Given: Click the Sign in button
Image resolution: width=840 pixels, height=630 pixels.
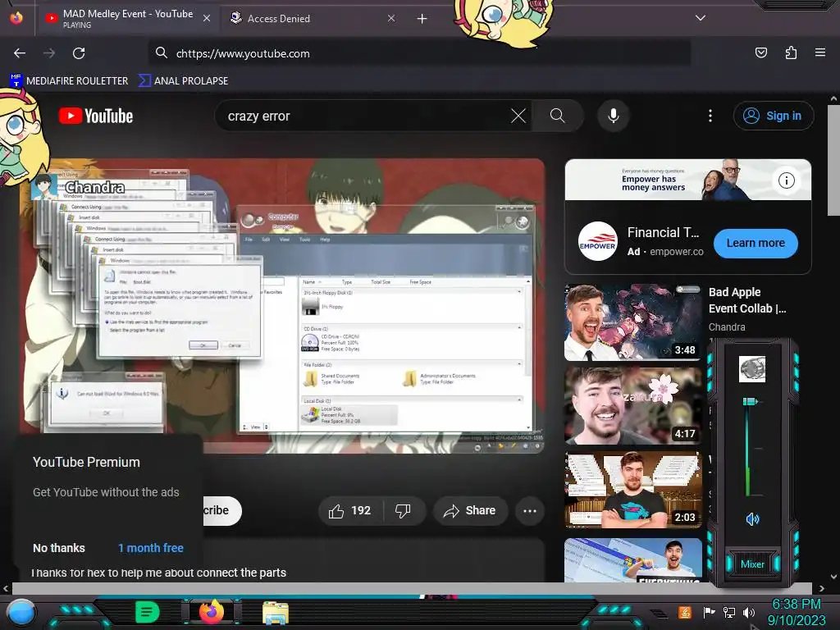Looking at the screenshot, I should coord(774,116).
